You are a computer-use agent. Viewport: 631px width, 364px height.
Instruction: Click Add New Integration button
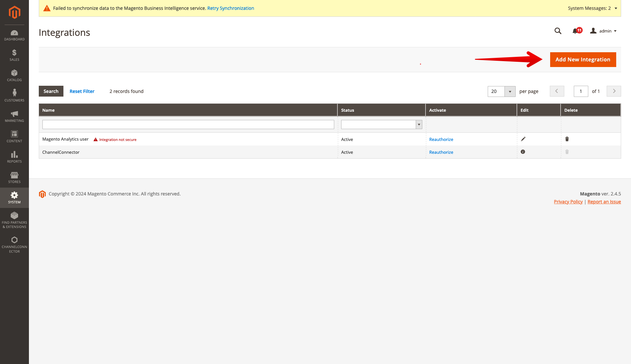(583, 59)
